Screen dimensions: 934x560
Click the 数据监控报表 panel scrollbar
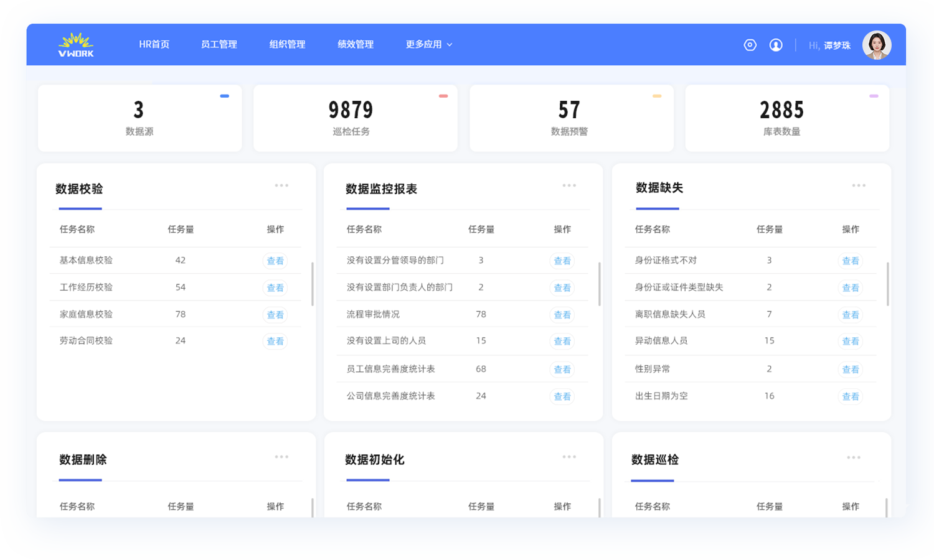[600, 284]
